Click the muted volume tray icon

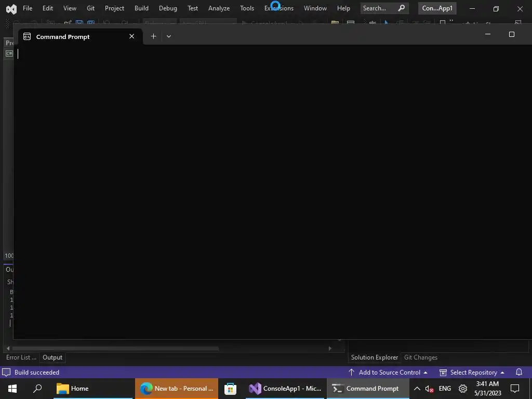[x=429, y=389]
